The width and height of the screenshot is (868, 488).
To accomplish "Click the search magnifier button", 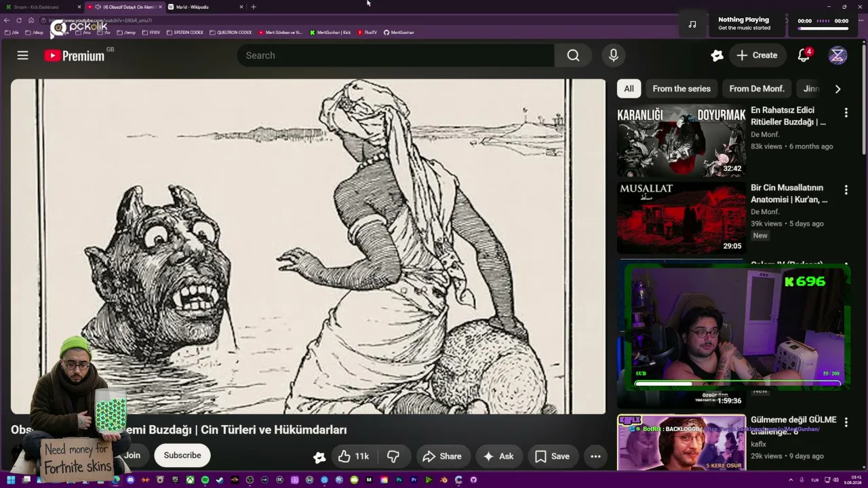I will [x=573, y=56].
